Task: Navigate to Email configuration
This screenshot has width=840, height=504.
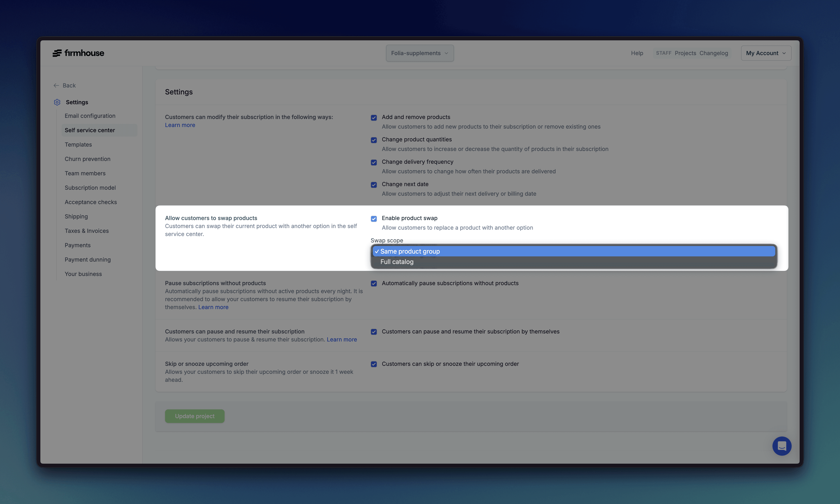Action: (90, 116)
